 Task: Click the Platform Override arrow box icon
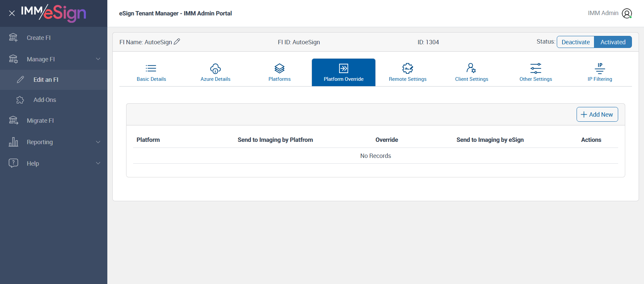tap(343, 68)
